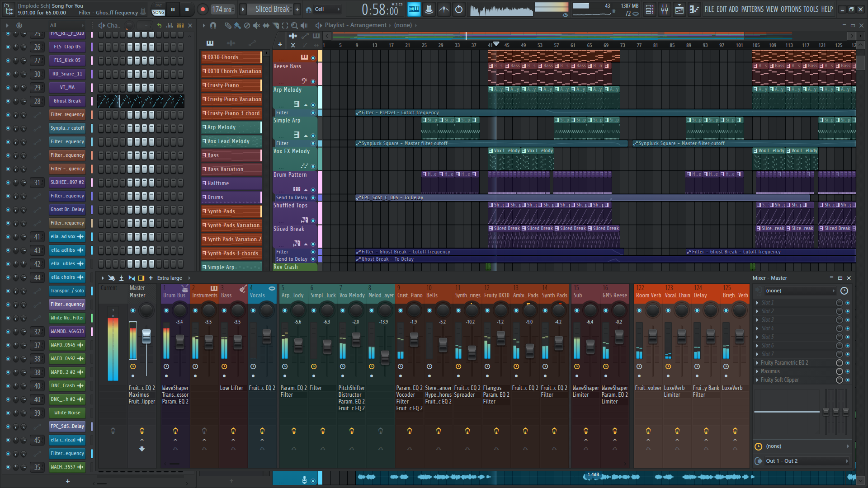This screenshot has height=488, width=868.
Task: Enable the playlist snap magnet icon
Action: [213, 25]
